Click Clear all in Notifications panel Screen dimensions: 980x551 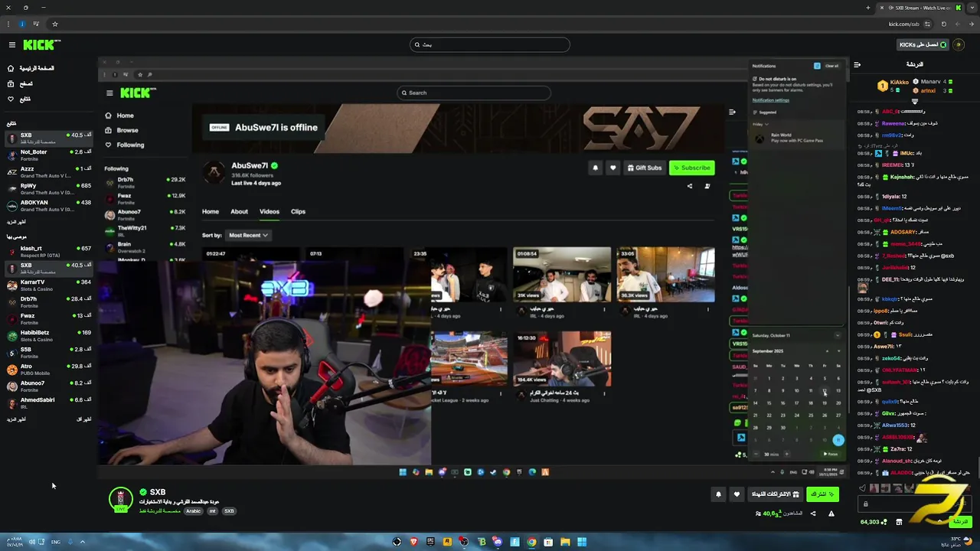coord(831,66)
